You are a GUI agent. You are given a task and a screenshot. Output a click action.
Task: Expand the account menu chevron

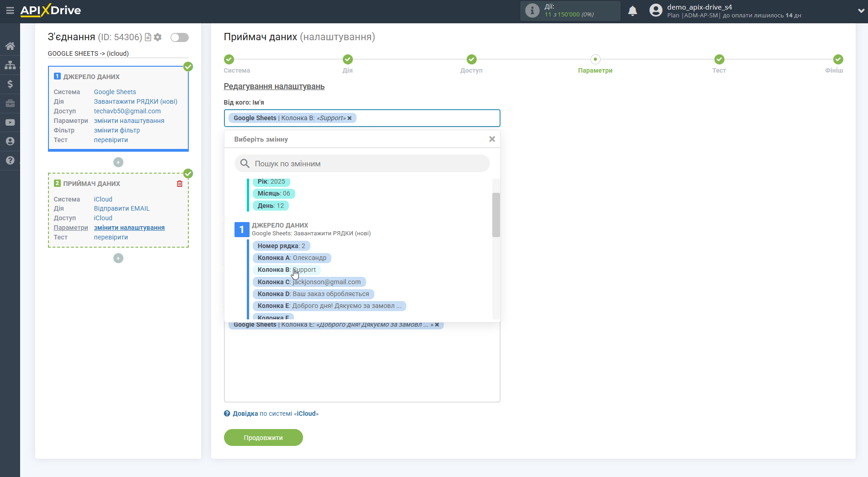(861, 11)
